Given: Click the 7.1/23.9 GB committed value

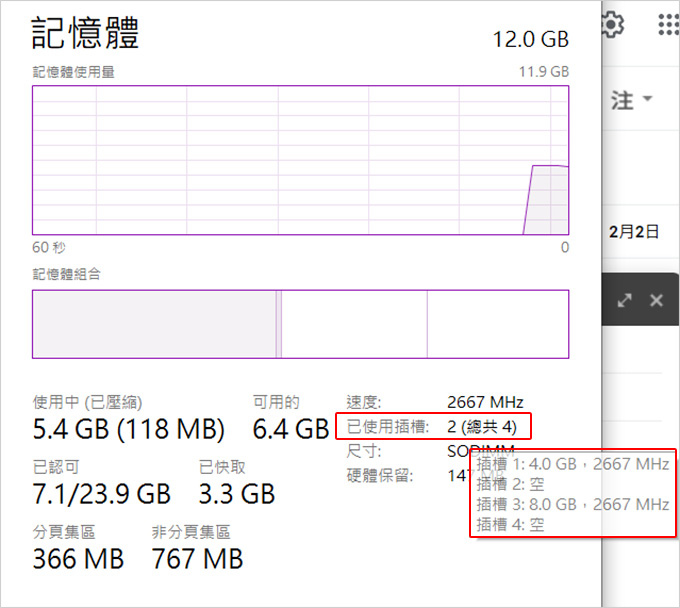Looking at the screenshot, I should coord(102,494).
